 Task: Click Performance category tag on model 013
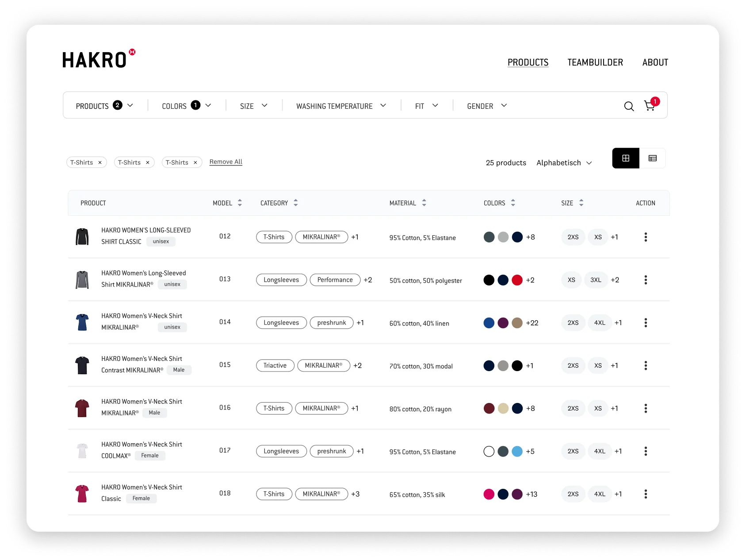coord(335,280)
